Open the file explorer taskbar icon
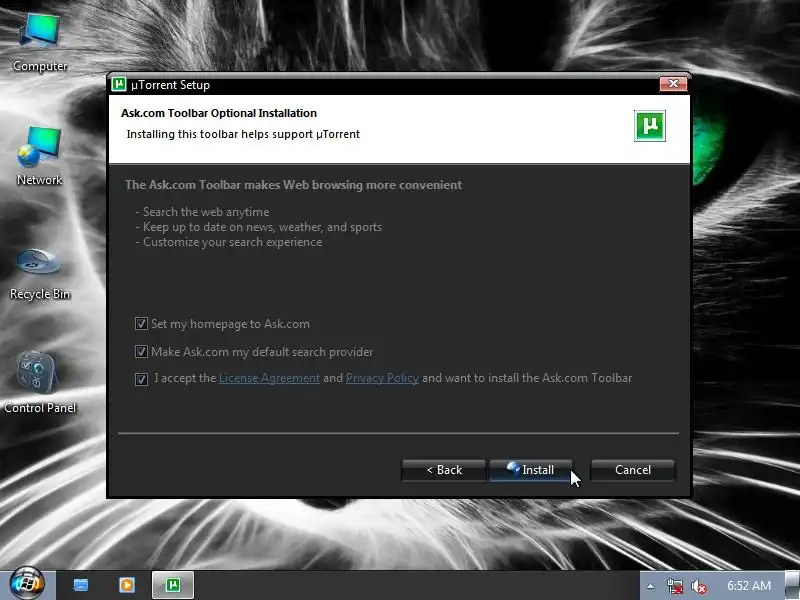Screen dimensions: 800x600 [81, 585]
